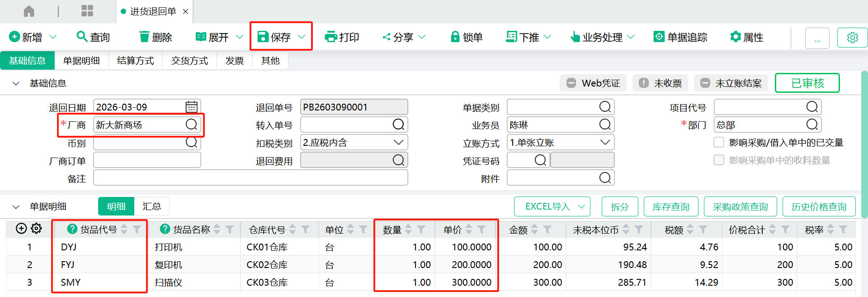Click the 备注 input field
Viewport: 868px width, 297px height.
(x=250, y=178)
